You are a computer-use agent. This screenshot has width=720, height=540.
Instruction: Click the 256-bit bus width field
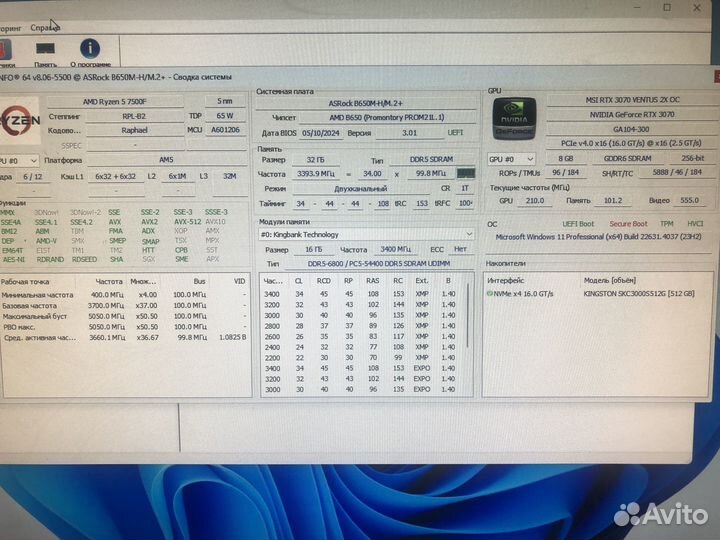(x=693, y=158)
